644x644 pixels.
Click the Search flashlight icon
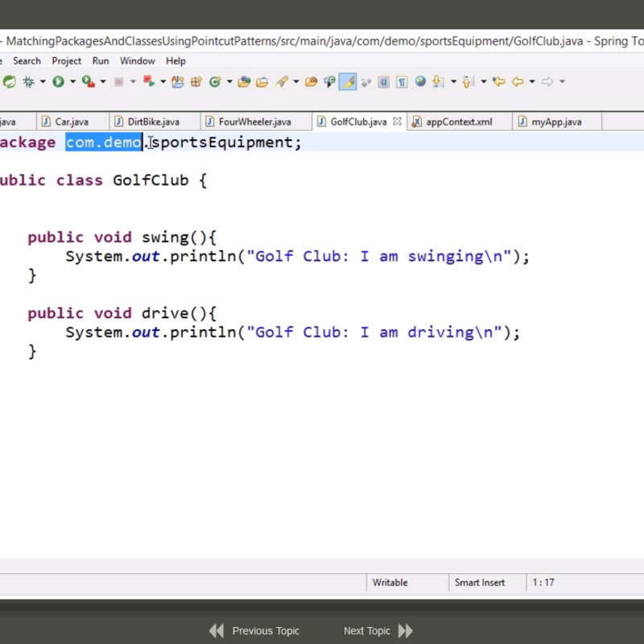[281, 82]
